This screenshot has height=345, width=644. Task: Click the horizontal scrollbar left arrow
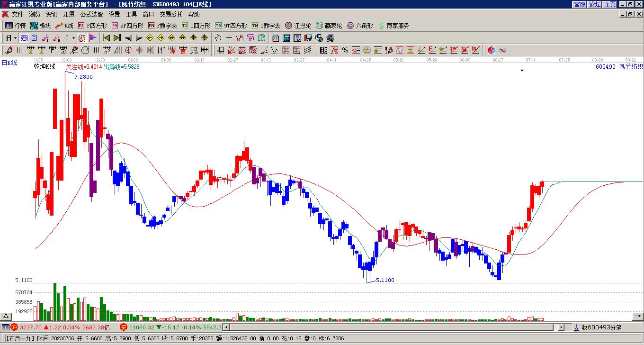pos(226,327)
